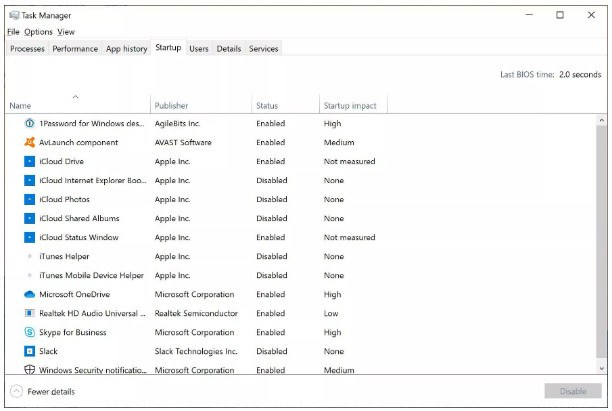This screenshot has width=612, height=411.
Task: Select the Startup tab
Action: [168, 48]
